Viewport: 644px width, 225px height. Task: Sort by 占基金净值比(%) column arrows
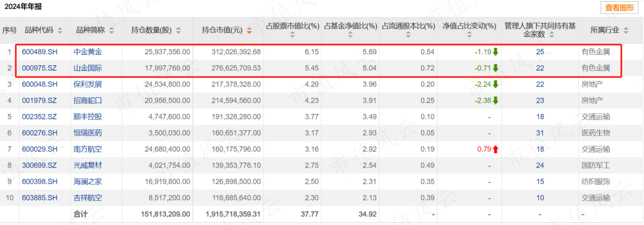coord(350,35)
